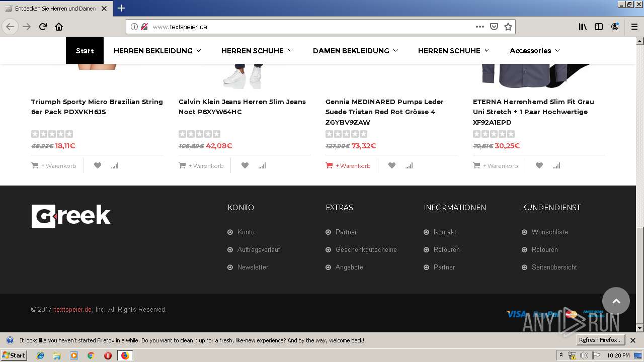Bookmark this page with the star icon
The height and width of the screenshot is (362, 644).
[x=508, y=27]
